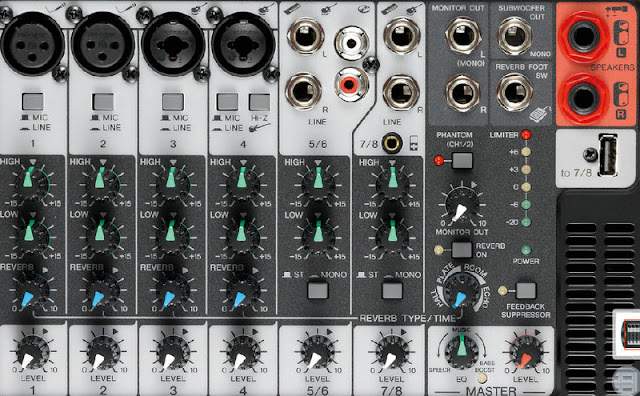Toggle the channel 2 MIC/LINE switch
The height and width of the screenshot is (396, 640).
coord(103,102)
